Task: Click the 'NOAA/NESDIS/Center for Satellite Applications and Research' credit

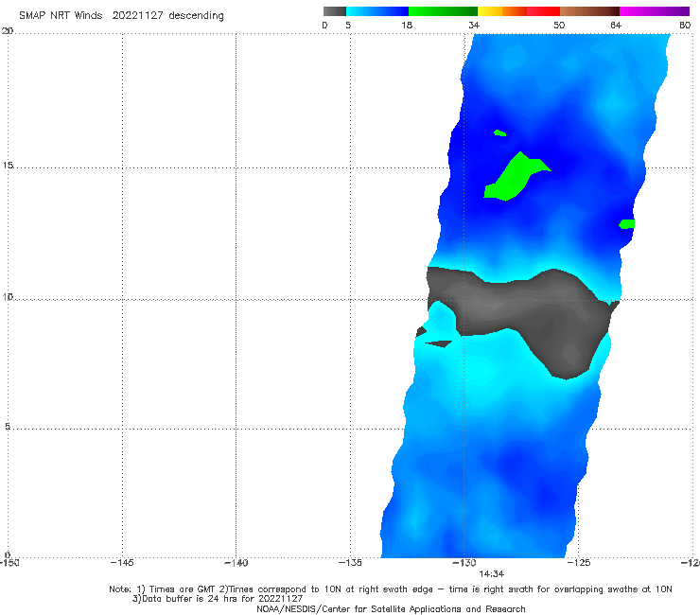Action: click(x=391, y=608)
